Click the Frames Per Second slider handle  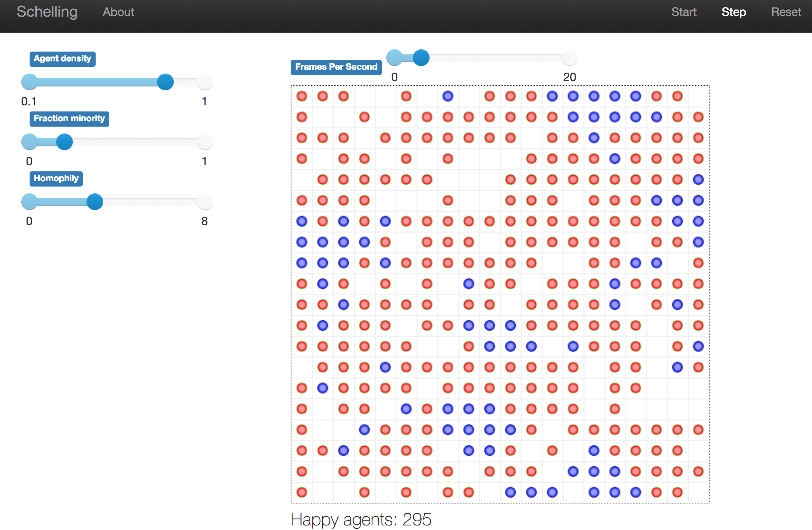pyautogui.click(x=421, y=58)
